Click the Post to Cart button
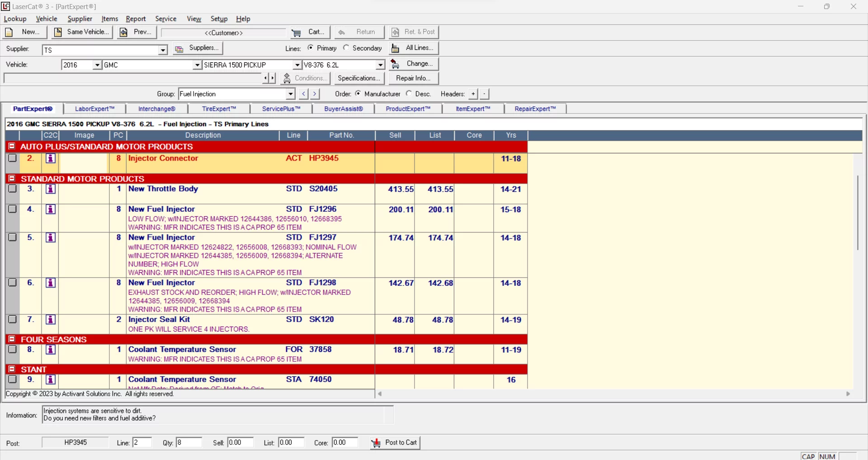The height and width of the screenshot is (460, 868). click(395, 443)
